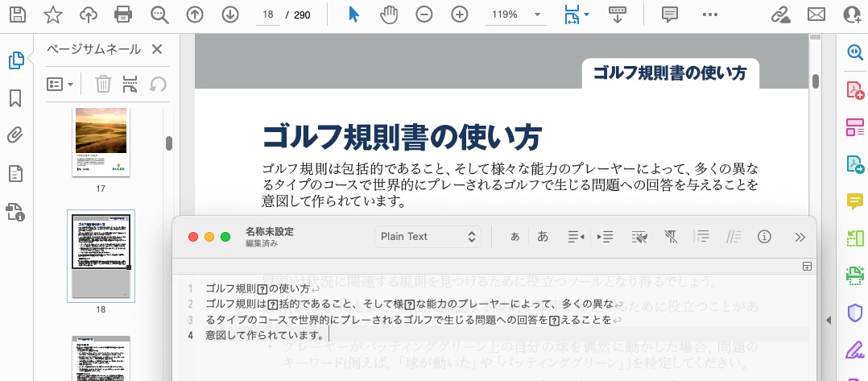The height and width of the screenshot is (381, 868).
Task: Open thumbnail options menu dropdown
Action: click(x=60, y=84)
